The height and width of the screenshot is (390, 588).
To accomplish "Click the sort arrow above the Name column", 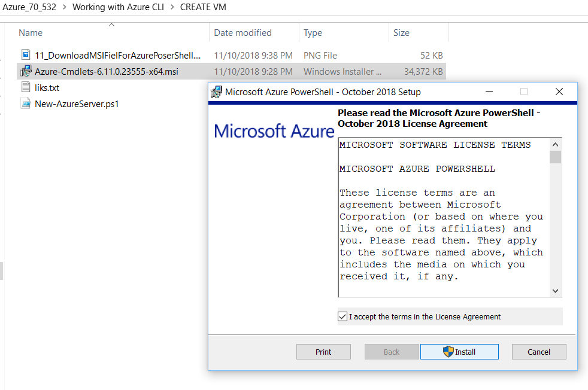I will [111, 24].
